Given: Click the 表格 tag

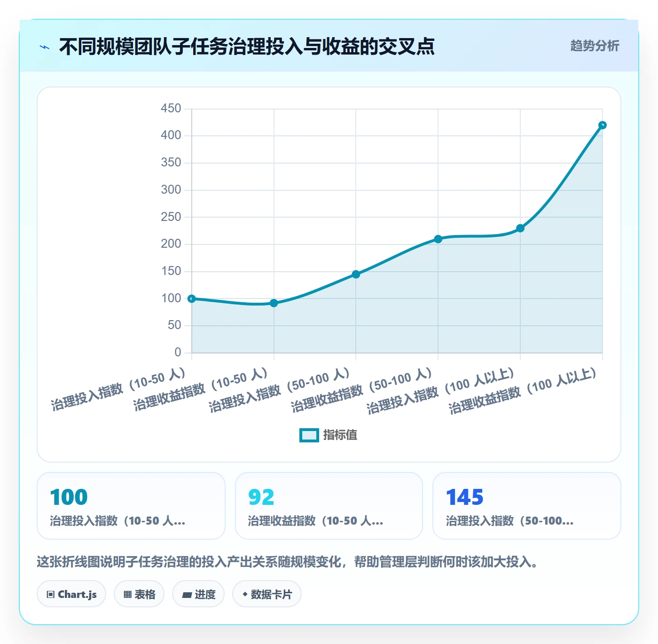Looking at the screenshot, I should 139,594.
